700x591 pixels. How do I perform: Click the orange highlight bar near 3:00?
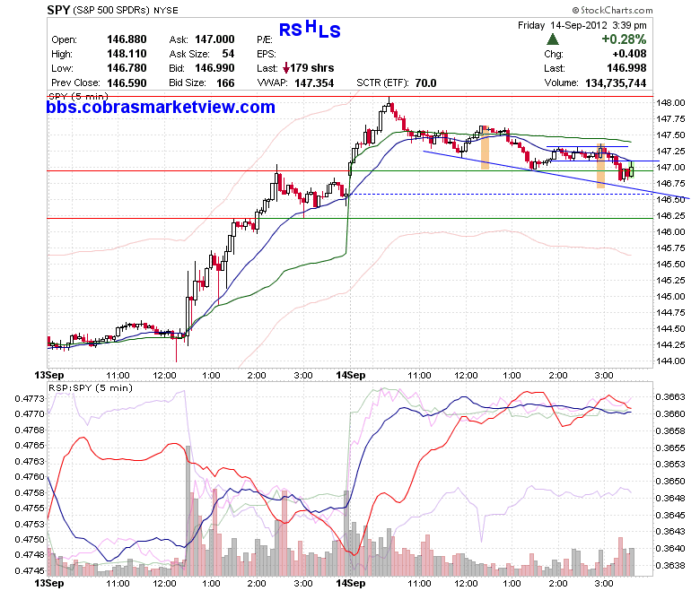click(601, 166)
